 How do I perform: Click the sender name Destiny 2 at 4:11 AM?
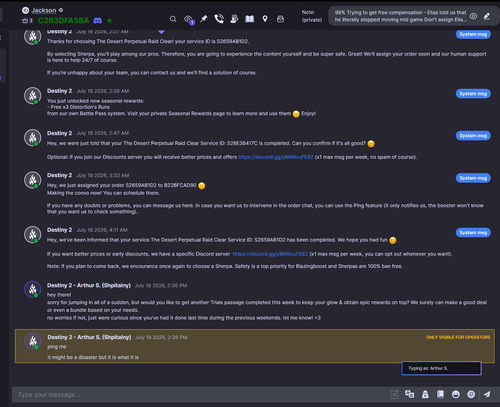click(x=59, y=230)
